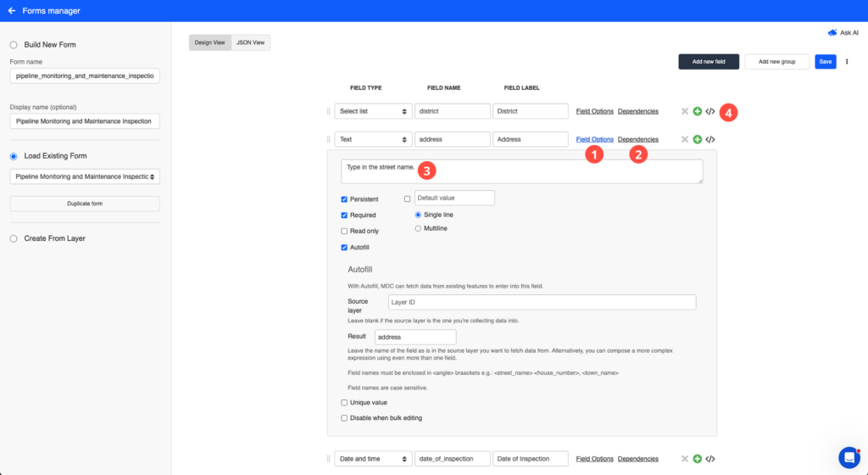Toggle the Persistent checkbox
Screen dimensions: 868x475
(344, 199)
